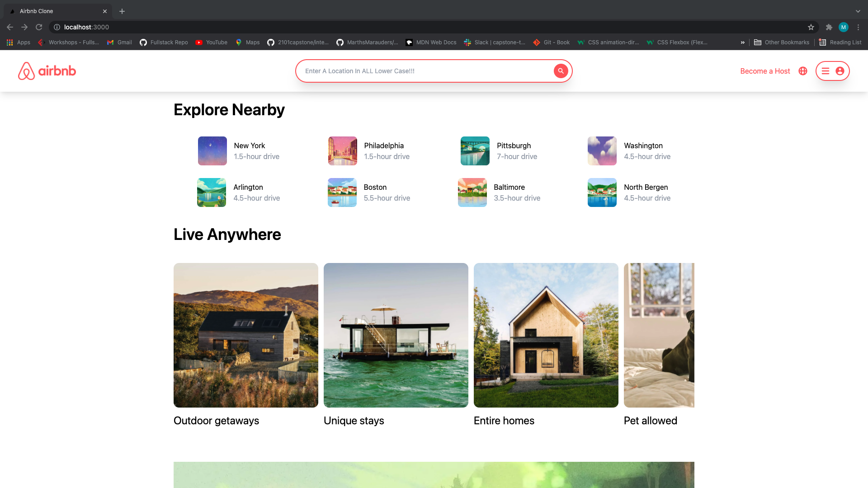
Task: Open the user account menu icon
Action: pos(840,71)
